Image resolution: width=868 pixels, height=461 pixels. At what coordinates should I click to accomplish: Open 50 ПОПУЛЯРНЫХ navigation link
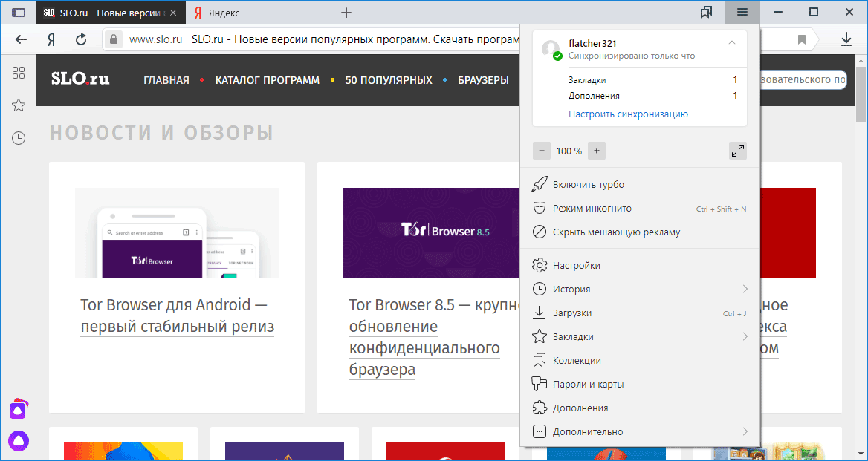389,80
